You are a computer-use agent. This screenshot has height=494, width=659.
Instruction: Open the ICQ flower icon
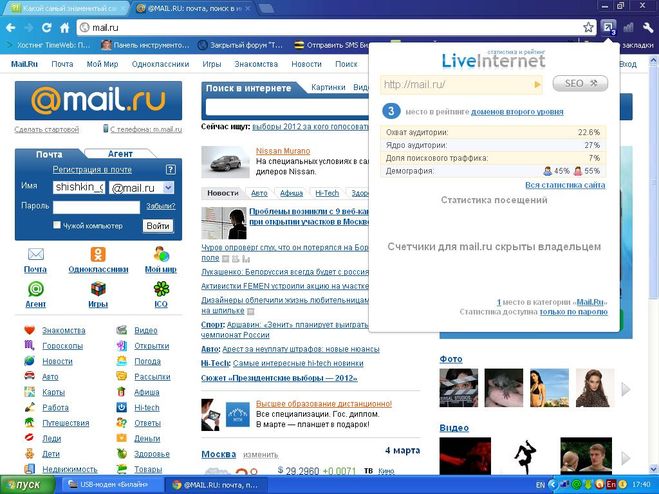pos(161,289)
